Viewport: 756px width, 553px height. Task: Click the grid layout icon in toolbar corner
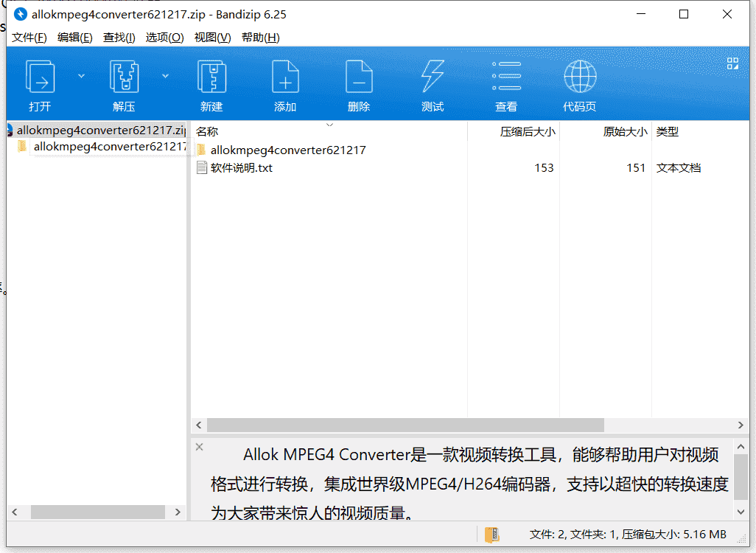tap(733, 63)
